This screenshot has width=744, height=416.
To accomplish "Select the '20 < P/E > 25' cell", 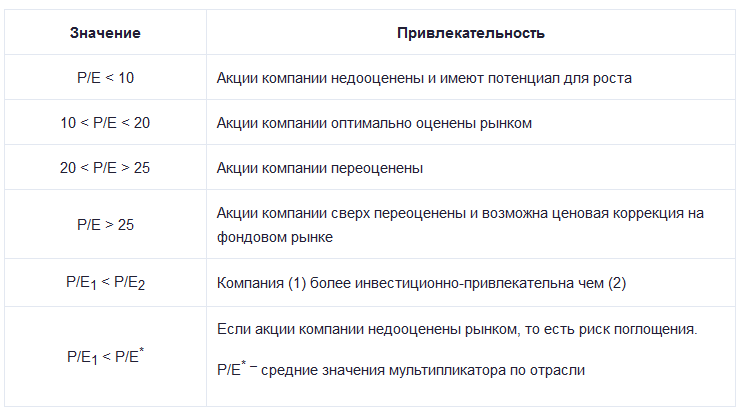I will (x=105, y=168).
